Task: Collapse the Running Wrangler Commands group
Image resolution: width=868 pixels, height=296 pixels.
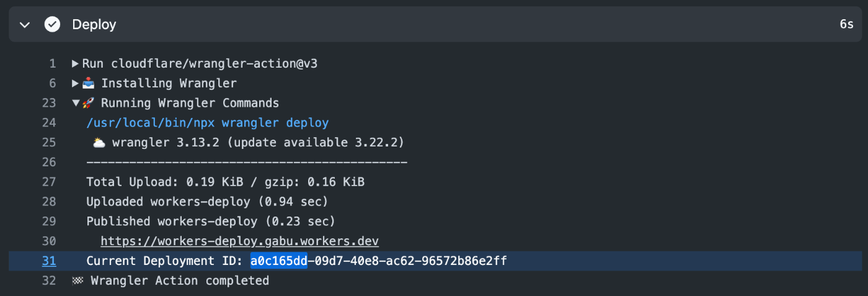Action: tap(76, 103)
